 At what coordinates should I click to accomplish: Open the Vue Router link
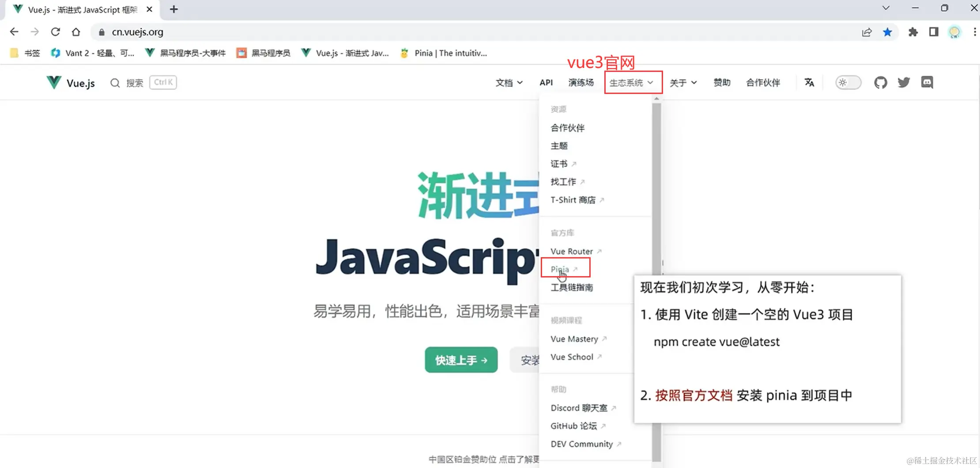coord(576,251)
